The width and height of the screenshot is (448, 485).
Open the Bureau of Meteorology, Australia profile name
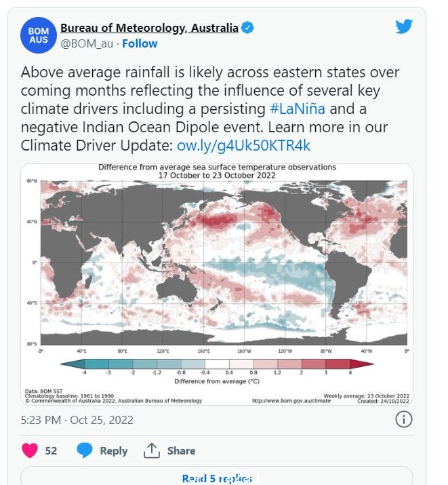click(149, 28)
